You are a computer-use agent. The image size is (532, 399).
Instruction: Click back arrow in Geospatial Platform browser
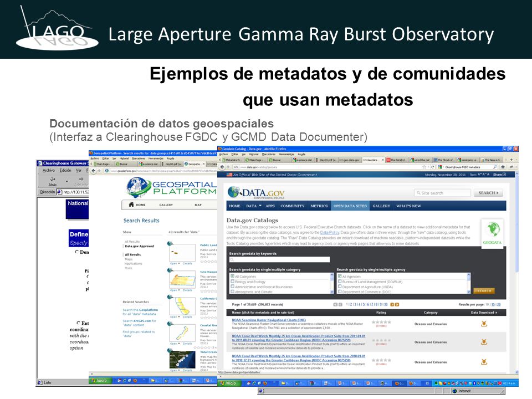point(94,171)
